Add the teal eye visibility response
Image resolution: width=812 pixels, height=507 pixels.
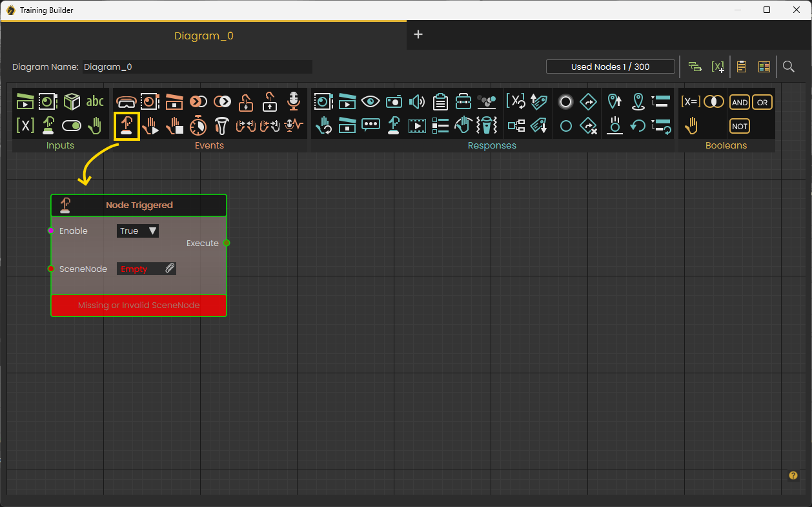point(370,101)
